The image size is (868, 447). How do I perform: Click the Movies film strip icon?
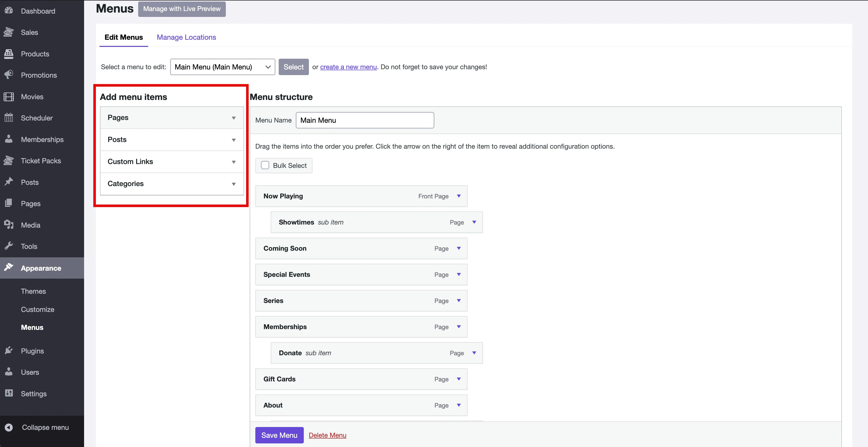tap(9, 97)
